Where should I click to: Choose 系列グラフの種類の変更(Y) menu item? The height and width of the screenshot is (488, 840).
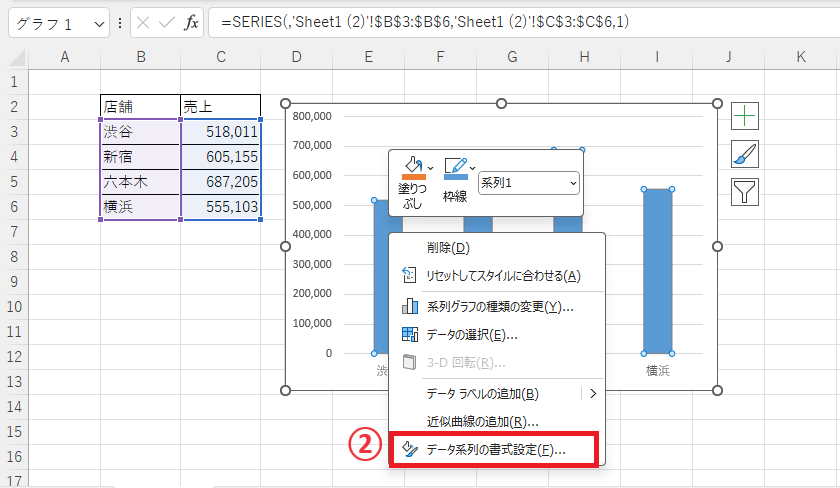[x=497, y=307]
